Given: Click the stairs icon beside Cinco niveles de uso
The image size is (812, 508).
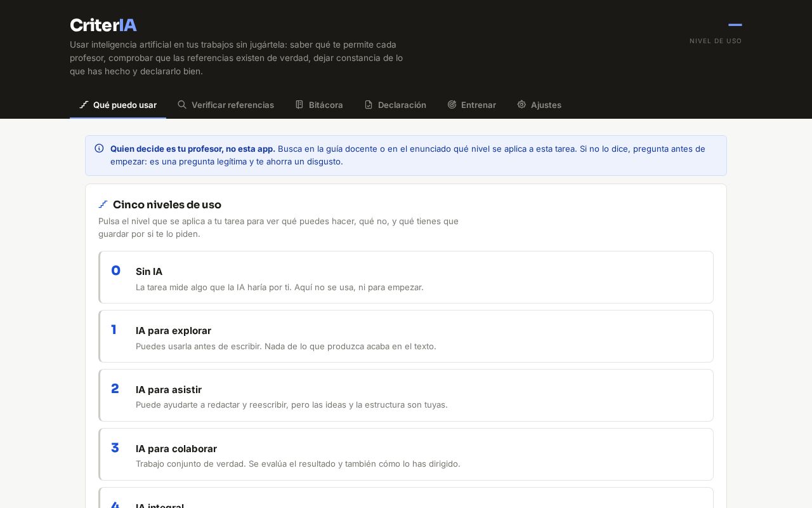Looking at the screenshot, I should click(103, 204).
